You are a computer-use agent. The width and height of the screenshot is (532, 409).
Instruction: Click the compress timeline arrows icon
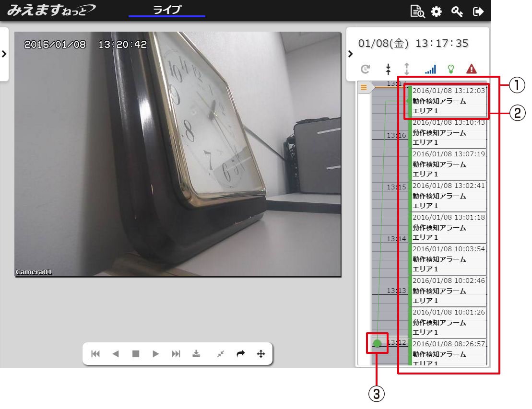click(x=388, y=70)
